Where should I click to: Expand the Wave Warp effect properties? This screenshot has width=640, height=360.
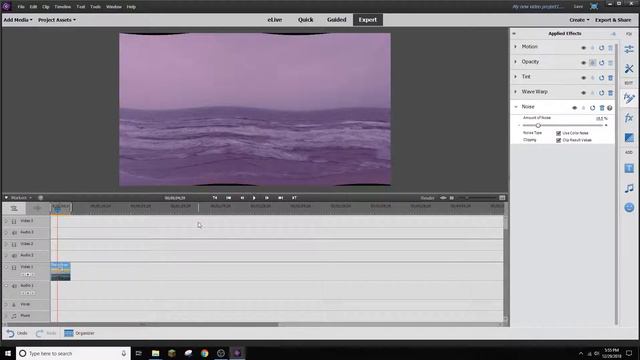click(x=516, y=91)
